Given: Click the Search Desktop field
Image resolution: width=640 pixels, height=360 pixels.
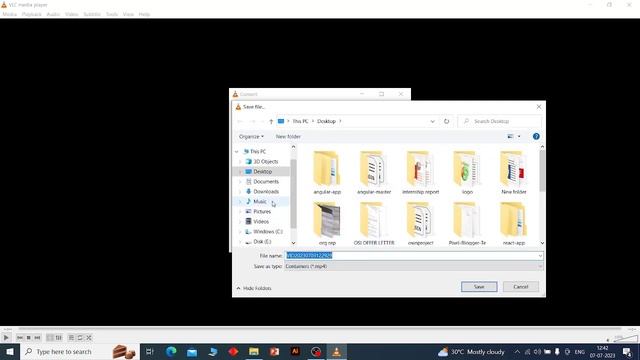Looking at the screenshot, I should click(x=500, y=121).
